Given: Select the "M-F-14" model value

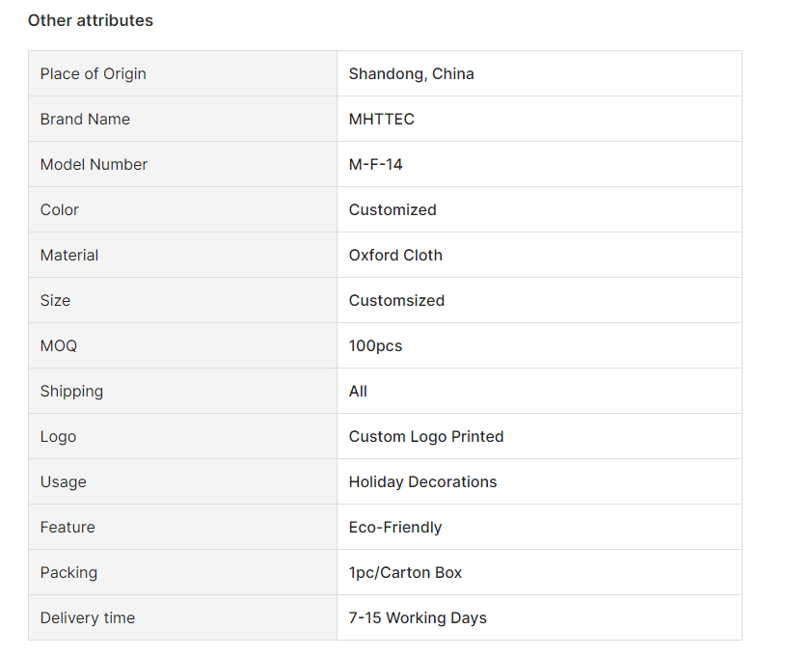Looking at the screenshot, I should pyautogui.click(x=375, y=165).
